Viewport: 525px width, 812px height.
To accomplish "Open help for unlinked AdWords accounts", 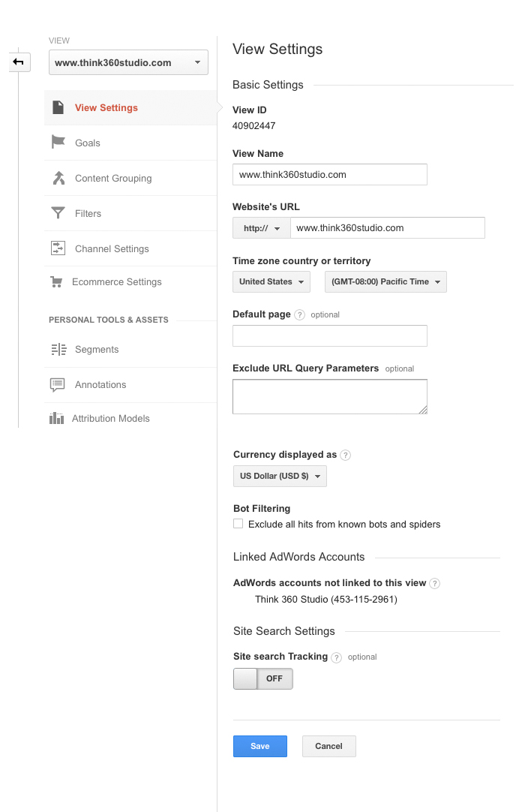I will coord(435,584).
